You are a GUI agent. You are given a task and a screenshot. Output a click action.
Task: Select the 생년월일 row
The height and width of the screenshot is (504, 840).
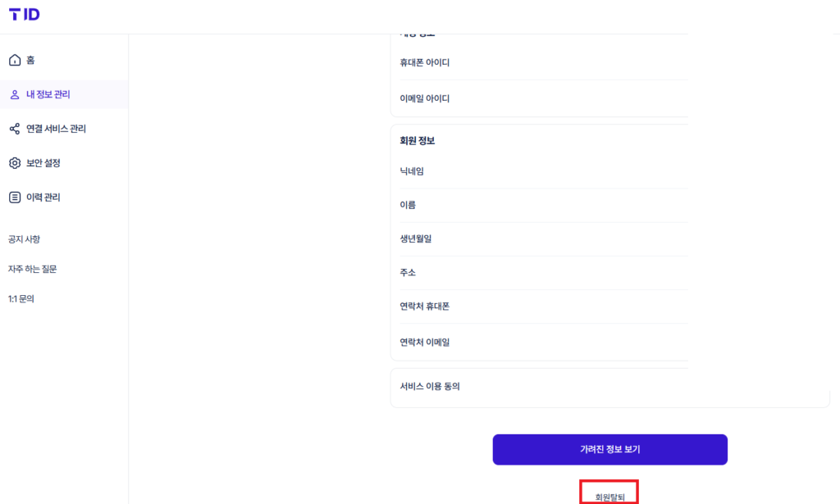(544, 238)
